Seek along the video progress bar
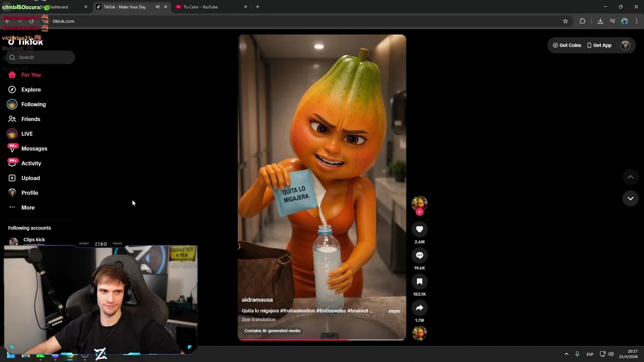Viewport: 644px width, 362px height. pyautogui.click(x=322, y=339)
